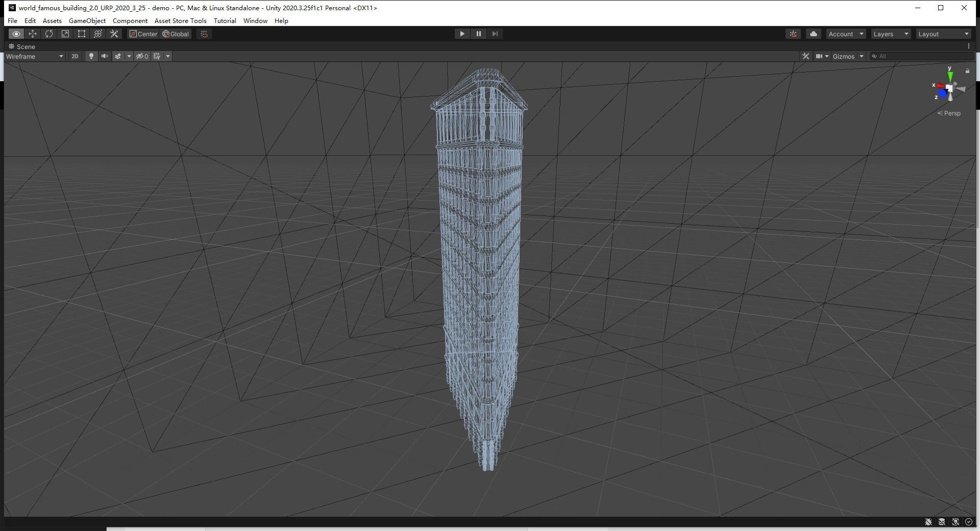Open Scene view component tools menu
The height and width of the screenshot is (531, 980).
pyautogui.click(x=805, y=56)
